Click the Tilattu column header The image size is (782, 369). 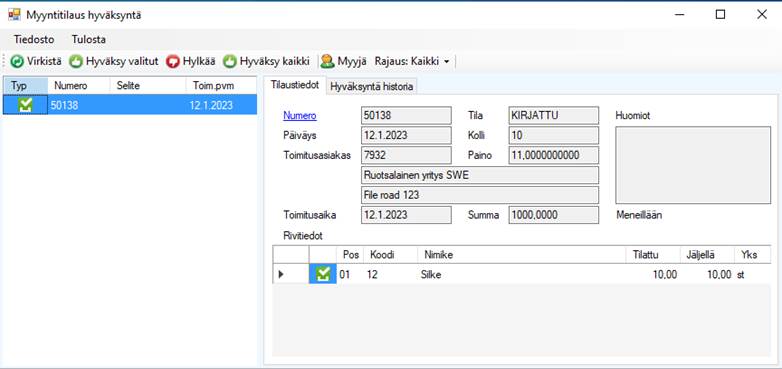click(653, 255)
